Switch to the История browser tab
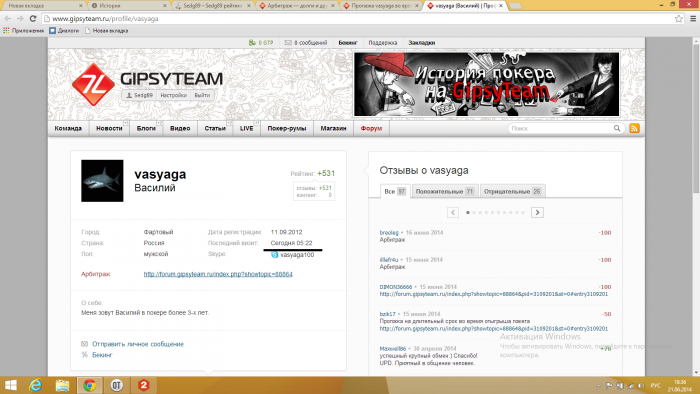 click(129, 6)
